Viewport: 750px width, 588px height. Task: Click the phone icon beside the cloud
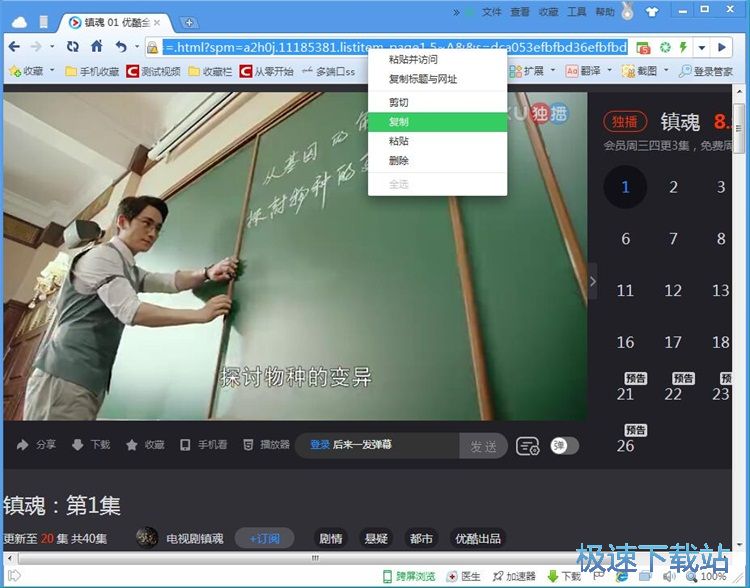coord(44,22)
